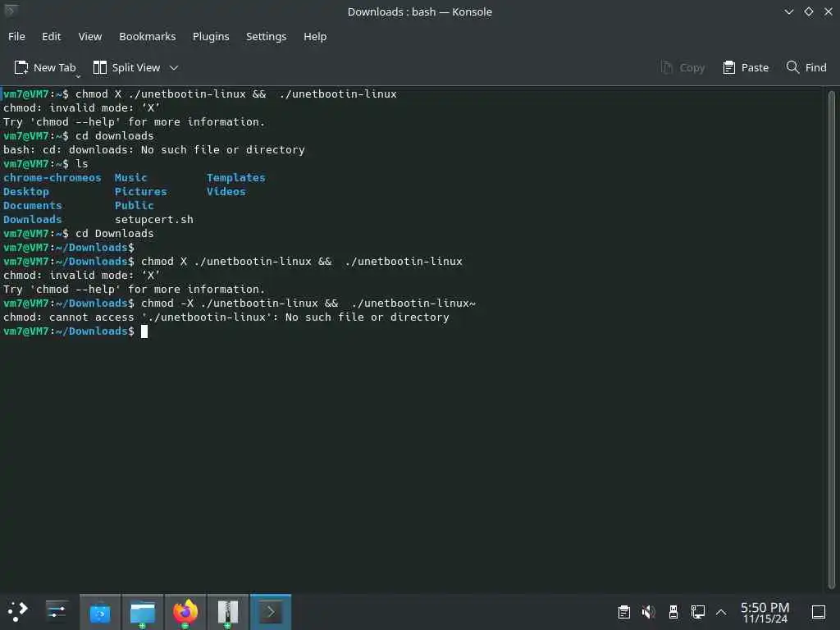Viewport: 840px width, 630px height.
Task: Click the Konsole taskbar entry
Action: tap(271, 612)
